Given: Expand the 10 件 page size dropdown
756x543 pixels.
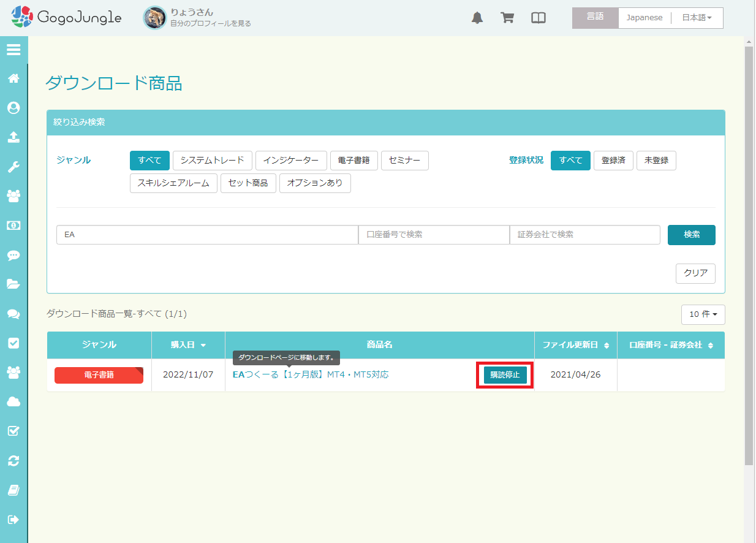Looking at the screenshot, I should point(703,314).
